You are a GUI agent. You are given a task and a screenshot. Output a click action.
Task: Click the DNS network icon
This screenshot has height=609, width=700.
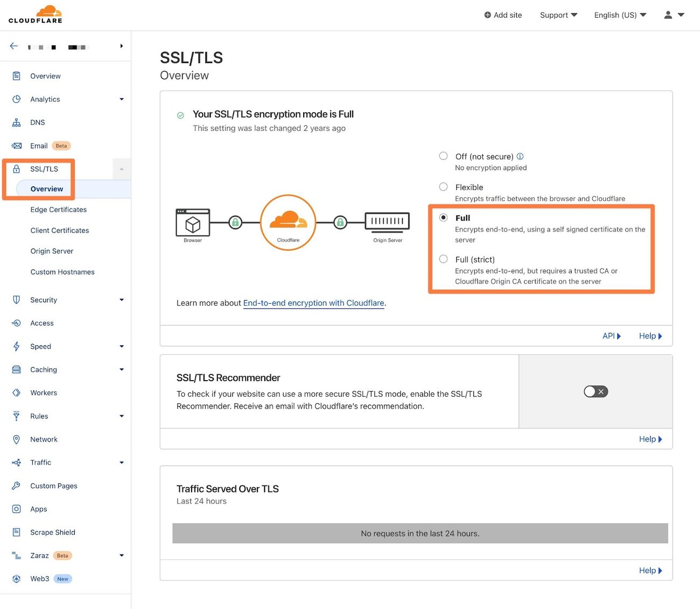tap(16, 123)
